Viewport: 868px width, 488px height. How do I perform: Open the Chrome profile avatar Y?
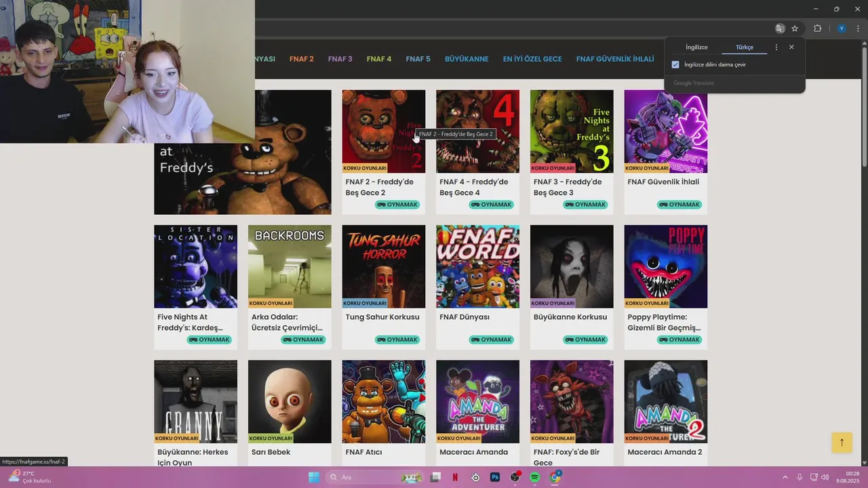pyautogui.click(x=842, y=28)
